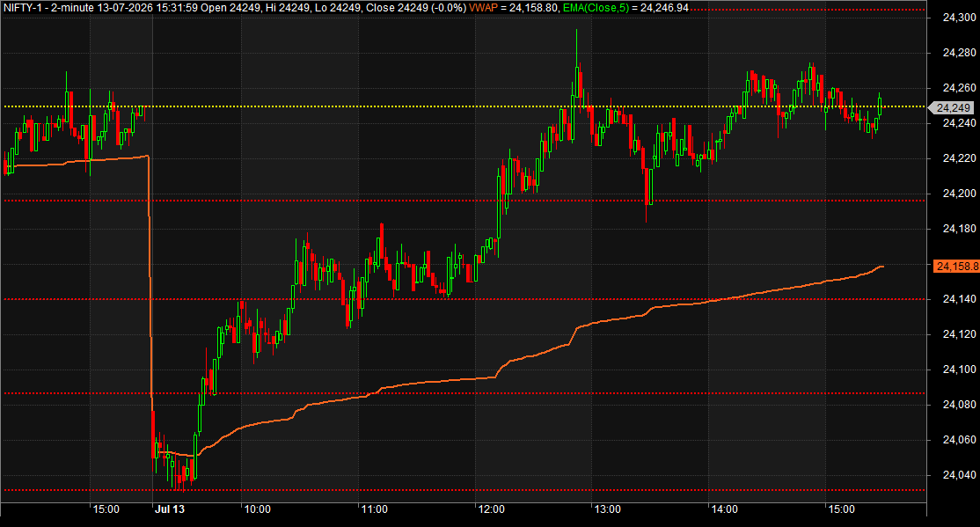Click the 24,060 price axis label

[x=959, y=440]
